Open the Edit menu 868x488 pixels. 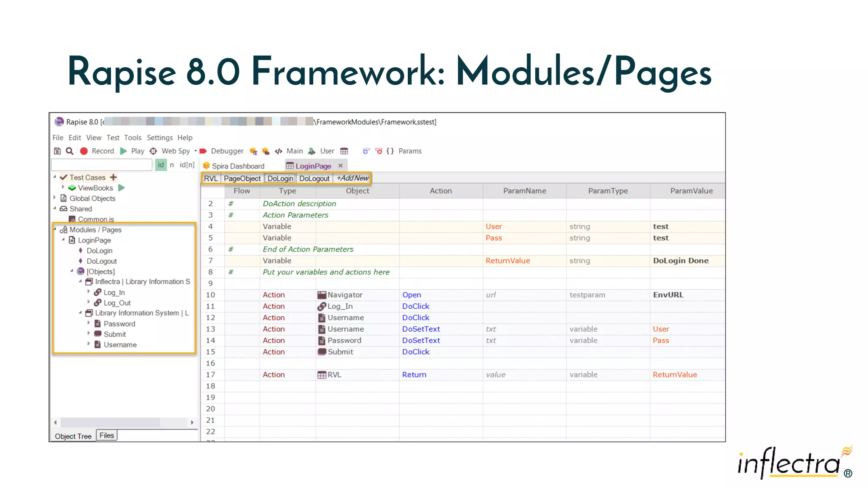(x=75, y=138)
